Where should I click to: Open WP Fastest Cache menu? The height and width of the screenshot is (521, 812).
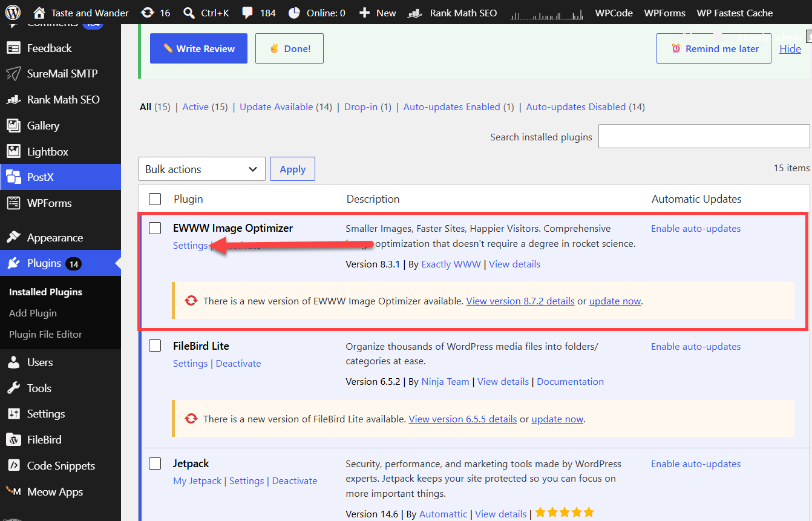click(x=735, y=13)
